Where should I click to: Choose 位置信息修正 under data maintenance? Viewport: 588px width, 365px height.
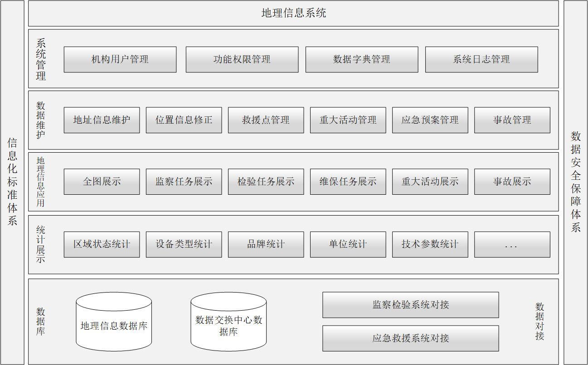point(184,120)
